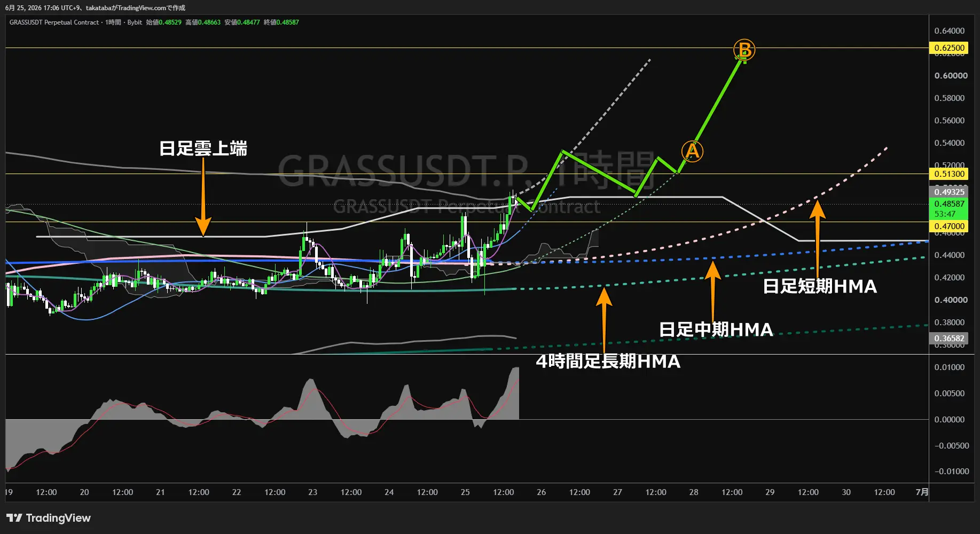Screen dimensions: 980x534
Task: Click the 安値0.48477 low value
Action: coord(242,22)
